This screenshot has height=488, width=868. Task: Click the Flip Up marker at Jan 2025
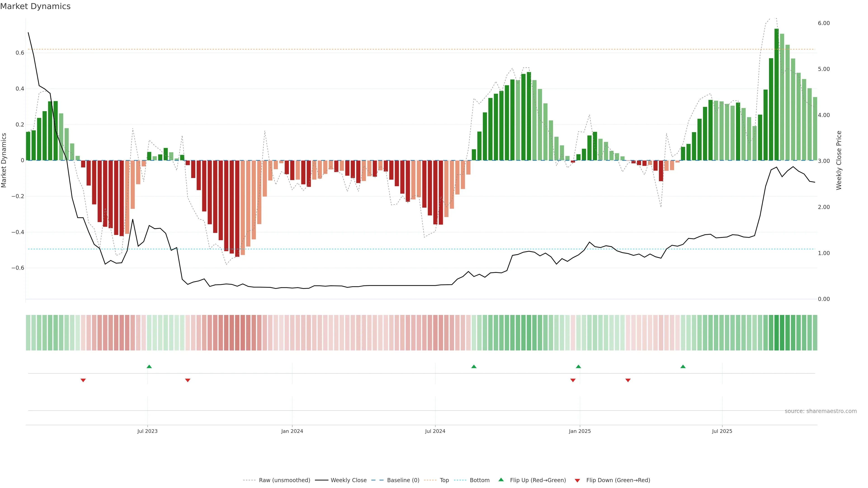point(579,366)
